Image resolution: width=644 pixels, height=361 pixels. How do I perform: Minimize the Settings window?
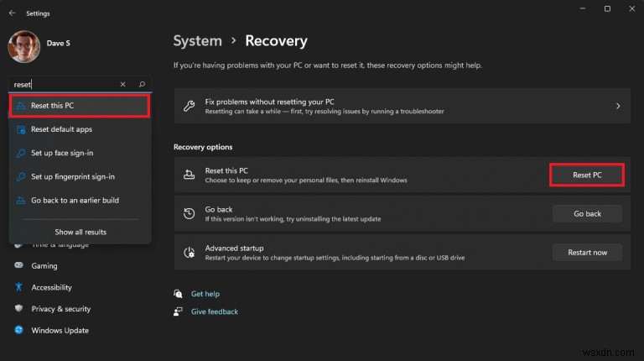(x=583, y=8)
